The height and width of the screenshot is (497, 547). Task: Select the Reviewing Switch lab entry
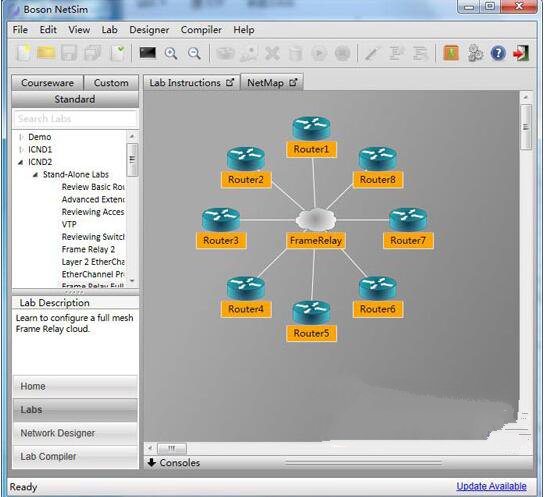coord(93,237)
